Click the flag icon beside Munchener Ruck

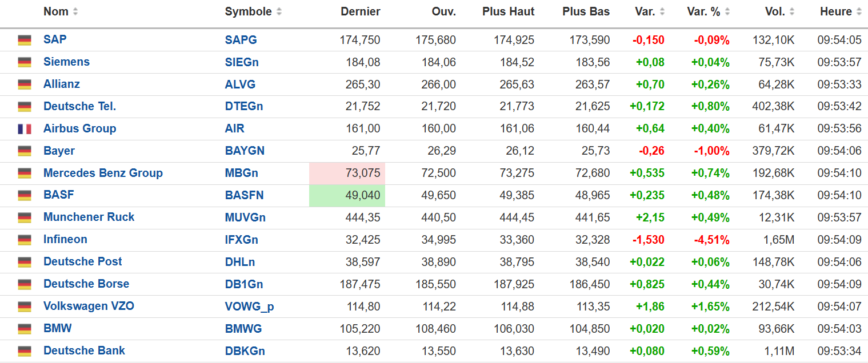24,217
